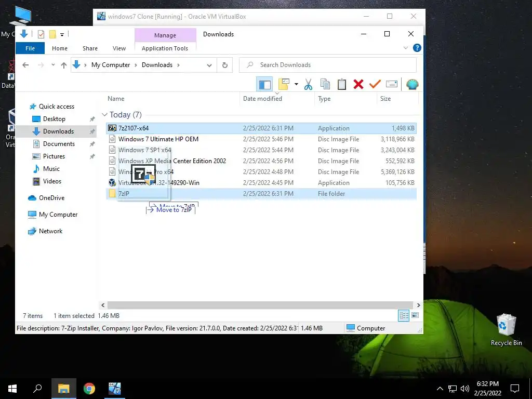The image size is (532, 399).
Task: Select the Manage contextual tab
Action: tap(165, 35)
